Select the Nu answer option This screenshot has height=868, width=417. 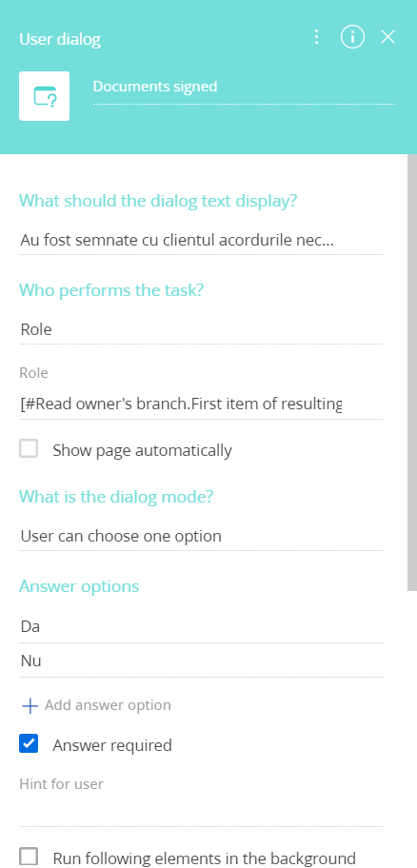click(202, 661)
